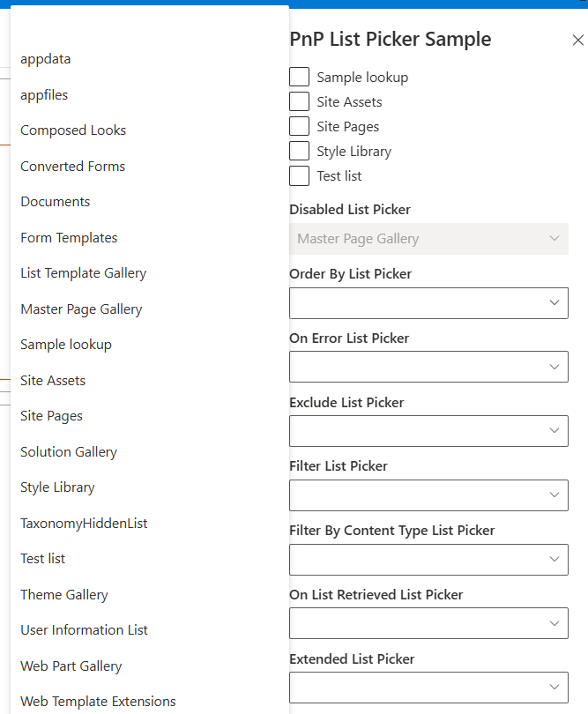
Task: Choose TaxonomyHiddenList from the options
Action: click(x=84, y=524)
